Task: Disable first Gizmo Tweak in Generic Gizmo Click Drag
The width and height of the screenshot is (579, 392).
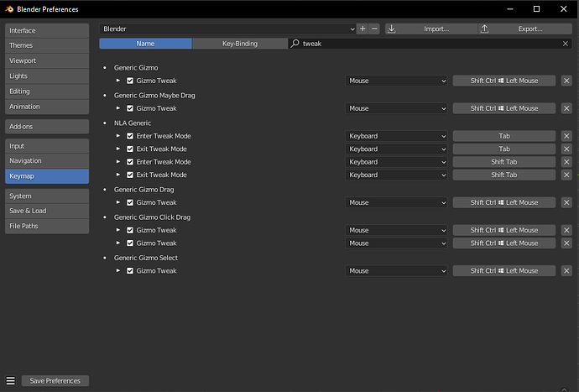Action: point(130,230)
